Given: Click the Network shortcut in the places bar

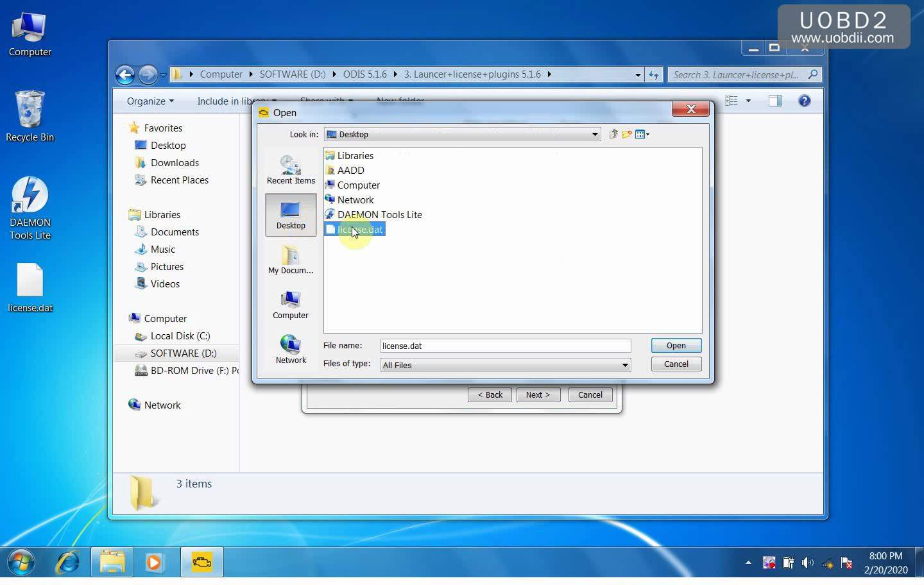Looking at the screenshot, I should pyautogui.click(x=291, y=350).
